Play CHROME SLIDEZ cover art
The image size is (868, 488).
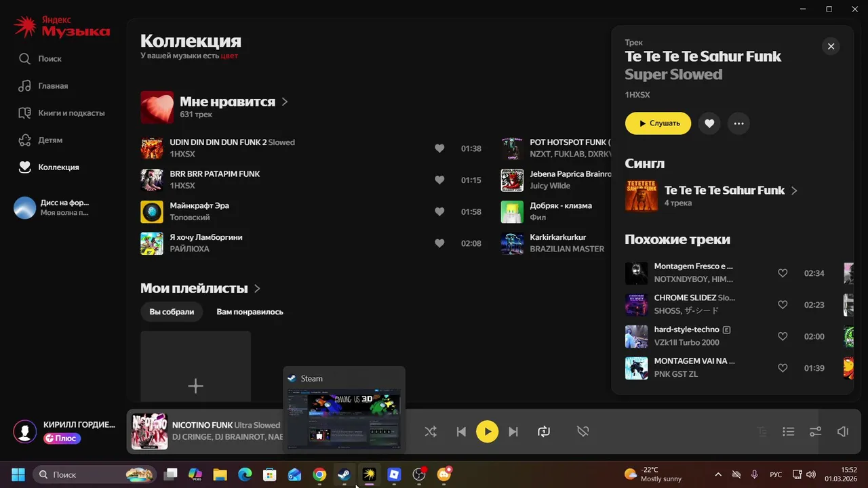636,305
